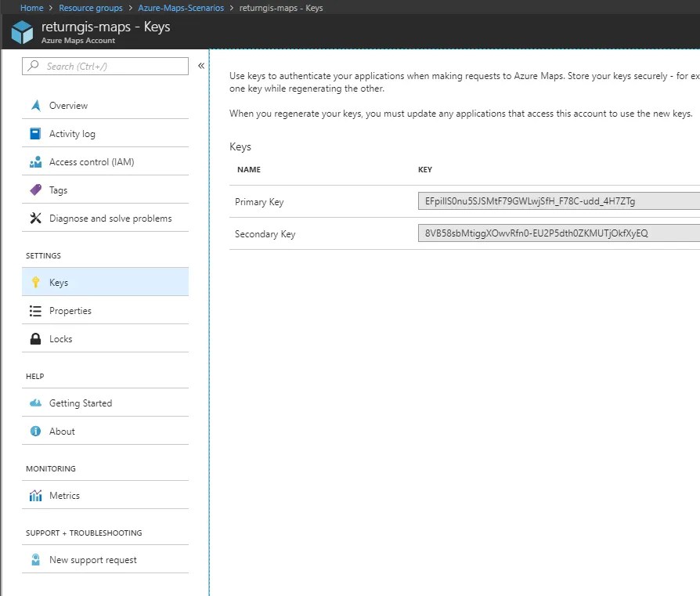
Task: Click the Locks padlock icon
Action: tap(36, 339)
